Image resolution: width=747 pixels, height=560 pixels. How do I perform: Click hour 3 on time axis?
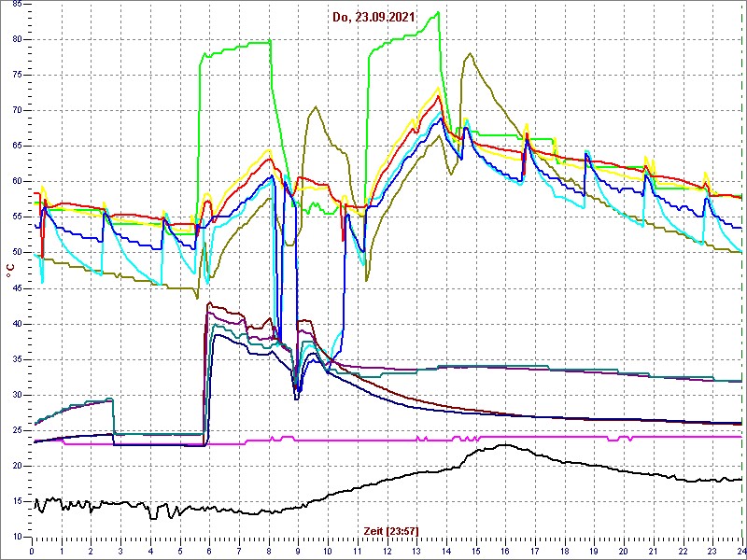(120, 552)
